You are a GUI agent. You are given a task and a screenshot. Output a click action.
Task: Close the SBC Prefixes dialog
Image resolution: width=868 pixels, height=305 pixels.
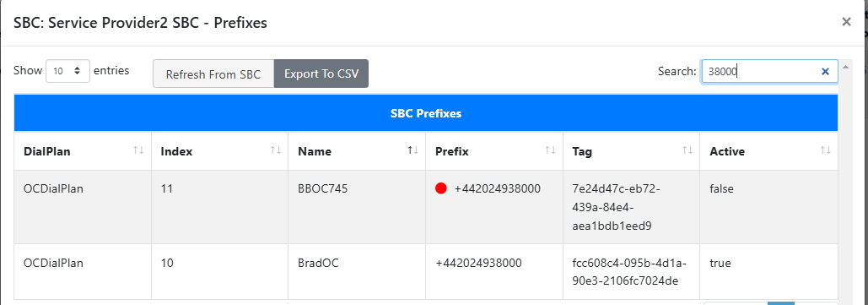pos(846,22)
